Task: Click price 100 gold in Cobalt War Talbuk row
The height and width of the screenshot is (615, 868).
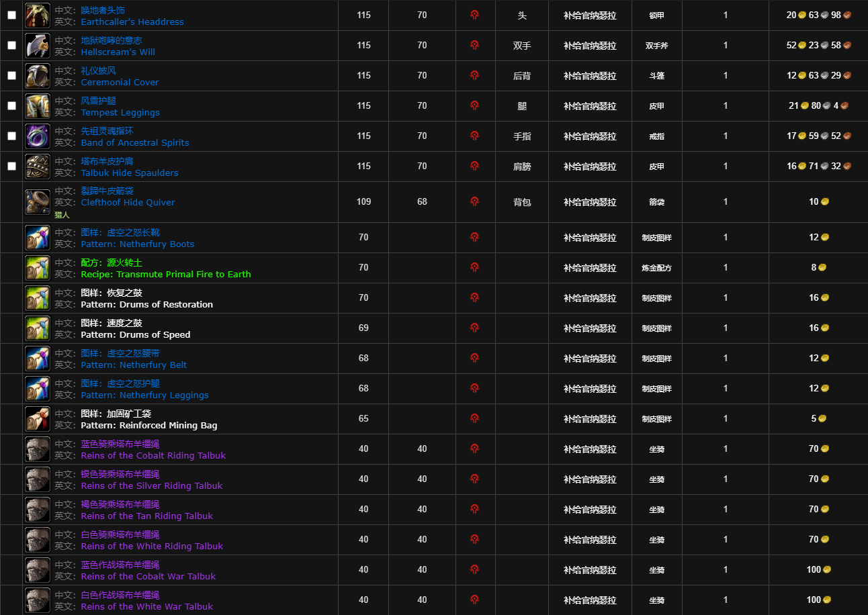Action: coord(819,569)
